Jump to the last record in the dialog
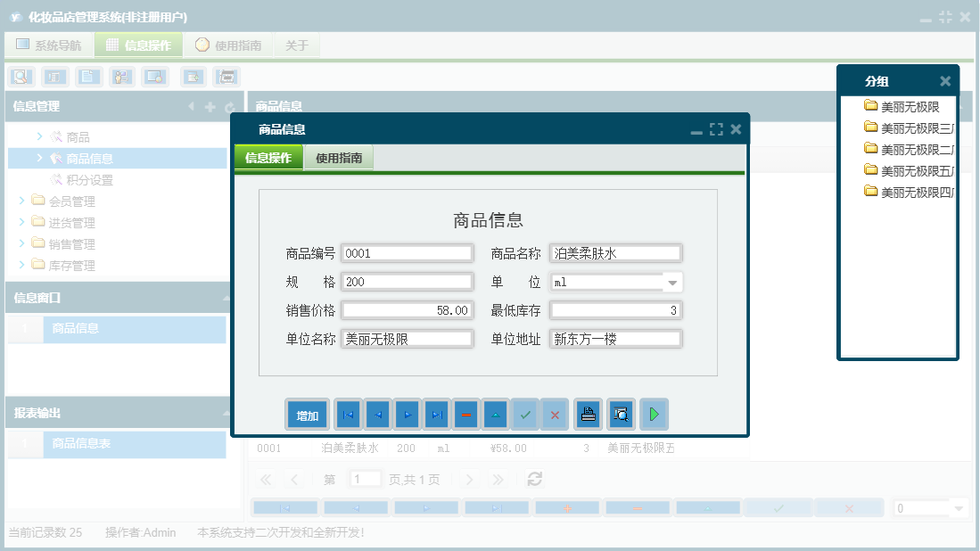This screenshot has width=980, height=551. click(436, 414)
